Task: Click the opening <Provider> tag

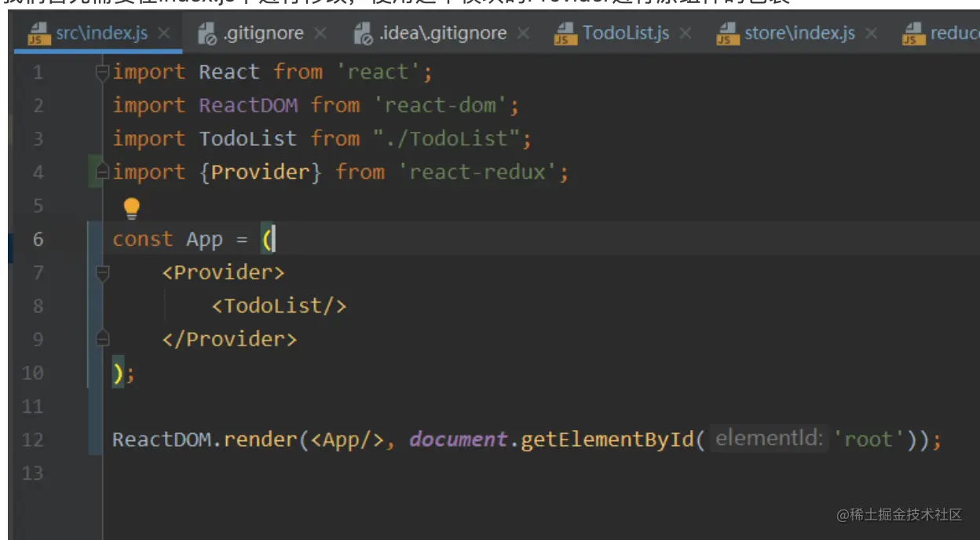Action: pos(224,272)
